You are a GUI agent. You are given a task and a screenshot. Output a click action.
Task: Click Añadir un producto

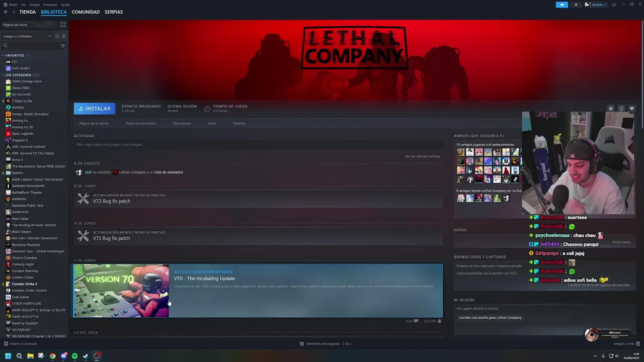pos(21,344)
